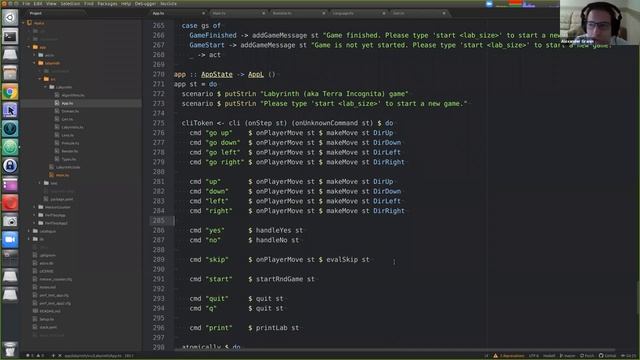This screenshot has height=360, width=640.
Task: Open the Help menu
Action: (x=126, y=4)
